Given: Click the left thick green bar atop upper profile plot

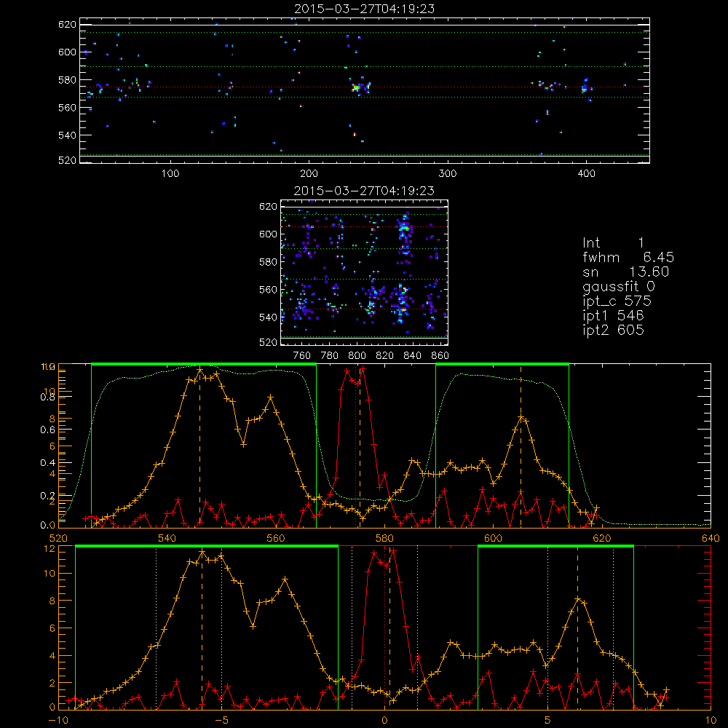Looking at the screenshot, I should [x=204, y=365].
